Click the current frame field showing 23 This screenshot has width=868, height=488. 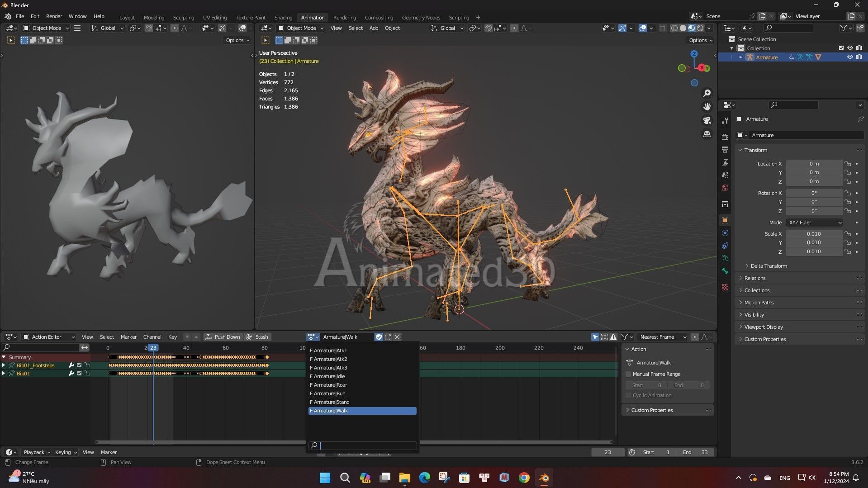click(608, 452)
